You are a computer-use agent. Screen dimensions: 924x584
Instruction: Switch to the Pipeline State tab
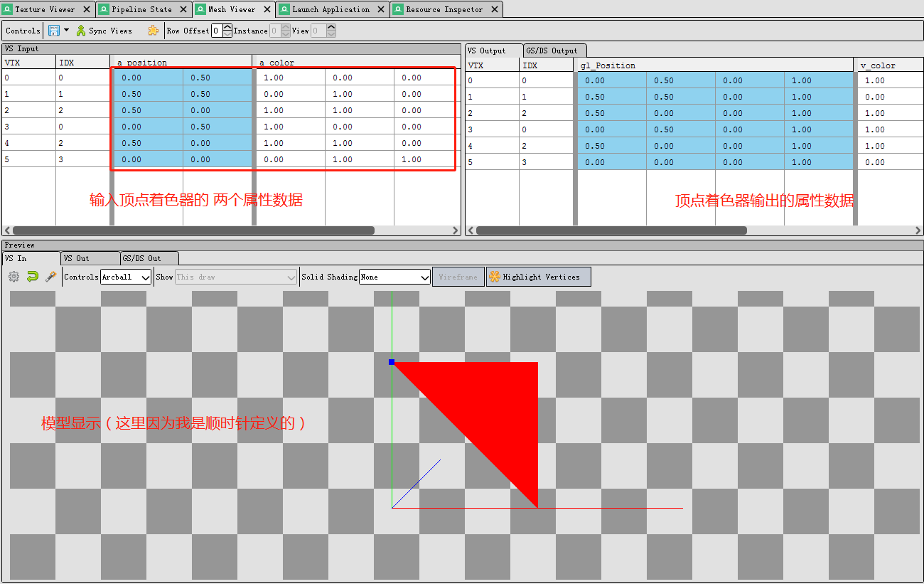pyautogui.click(x=143, y=9)
